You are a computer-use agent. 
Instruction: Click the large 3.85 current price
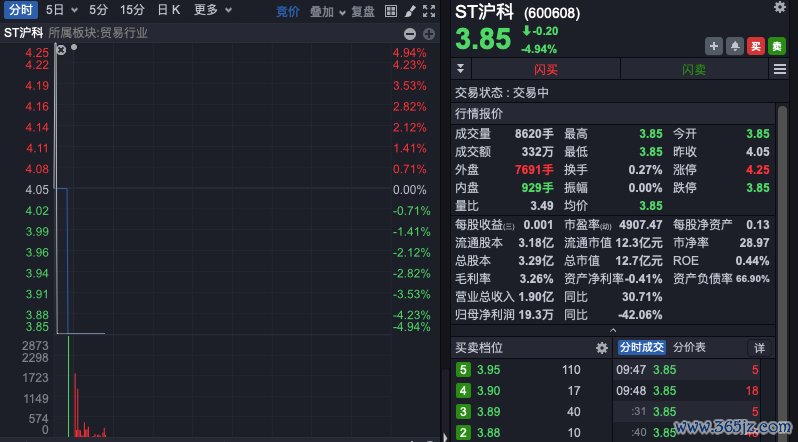483,39
